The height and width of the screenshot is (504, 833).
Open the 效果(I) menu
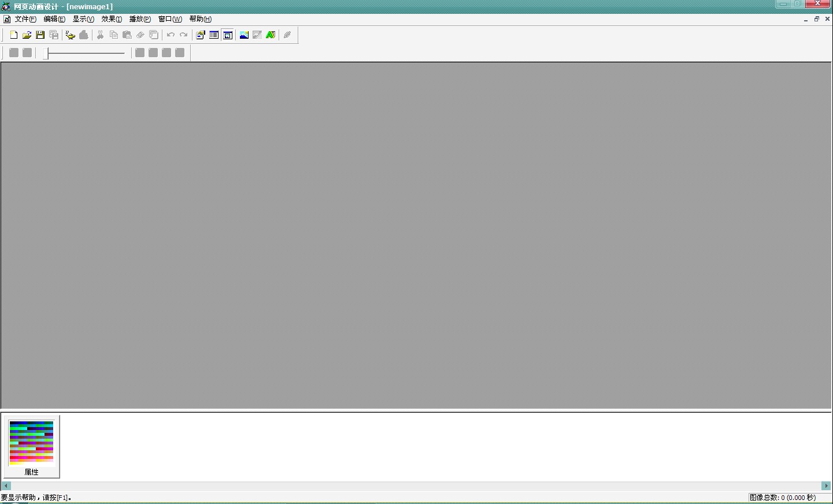coord(112,19)
